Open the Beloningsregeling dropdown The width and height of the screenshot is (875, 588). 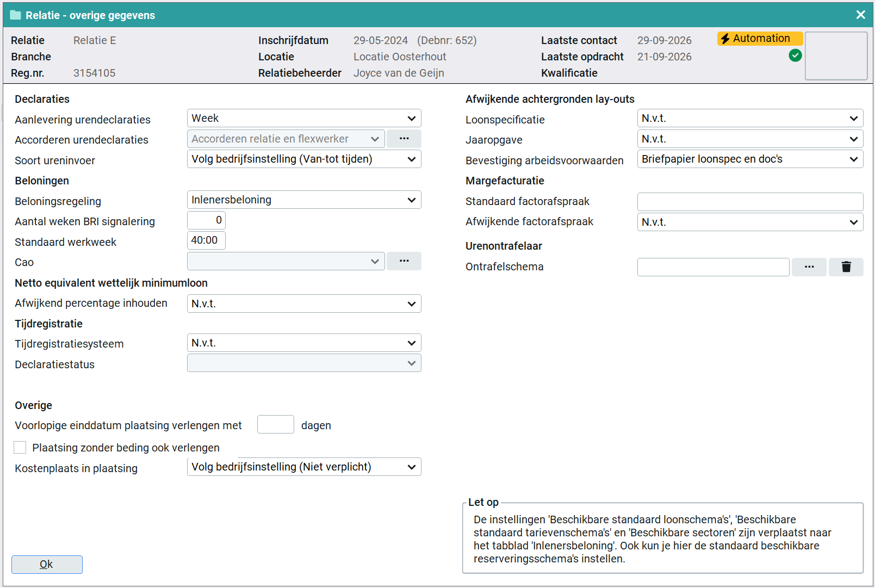click(304, 200)
